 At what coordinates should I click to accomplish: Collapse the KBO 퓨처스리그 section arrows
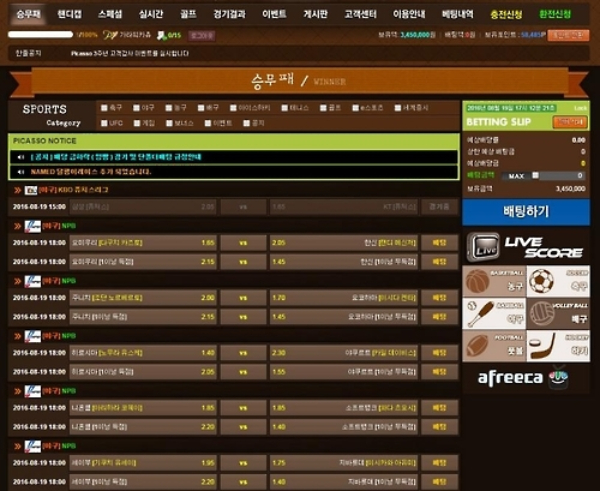18,190
